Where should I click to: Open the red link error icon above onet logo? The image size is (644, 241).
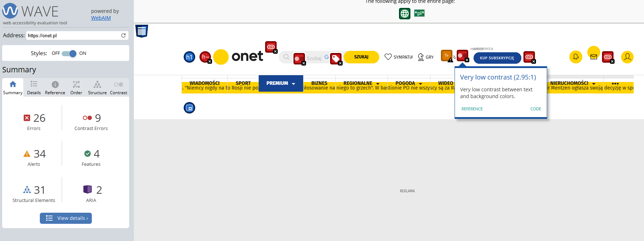pos(271,47)
